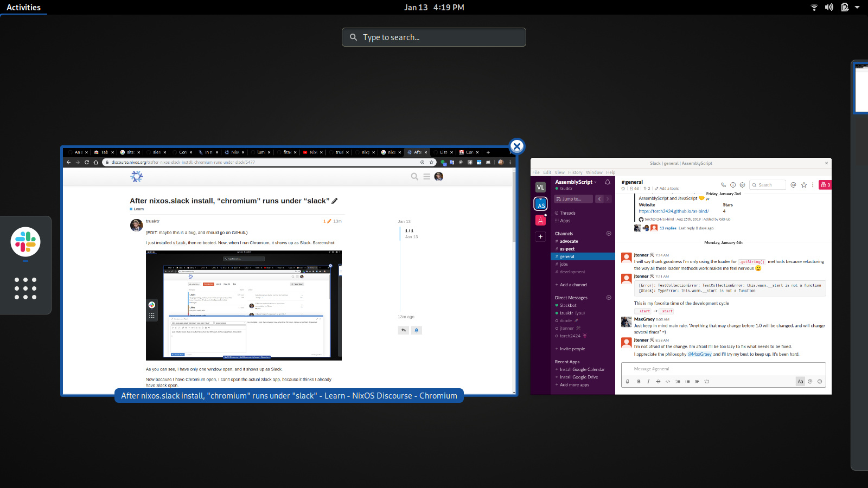The image size is (868, 488).
Task: Open the Slack notifications bell icon
Action: click(x=608, y=182)
